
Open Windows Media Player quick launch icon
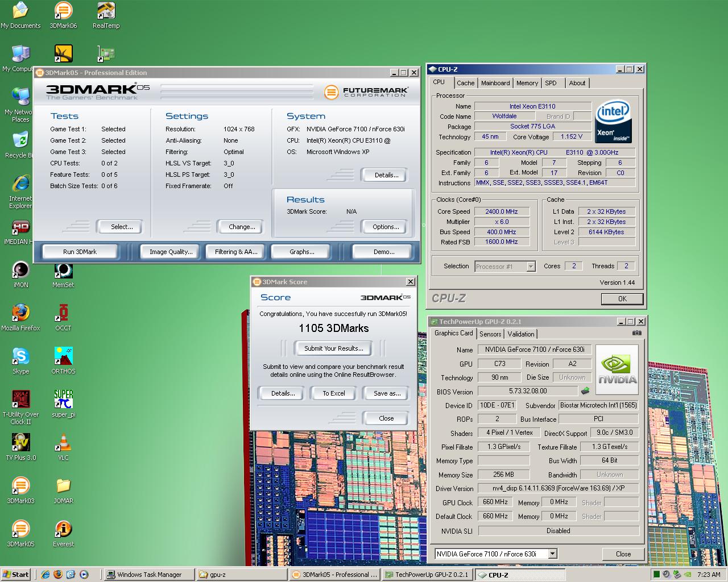[x=84, y=575]
